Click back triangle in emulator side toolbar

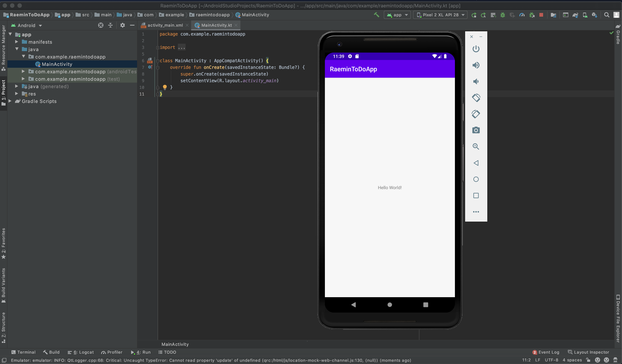click(x=476, y=163)
